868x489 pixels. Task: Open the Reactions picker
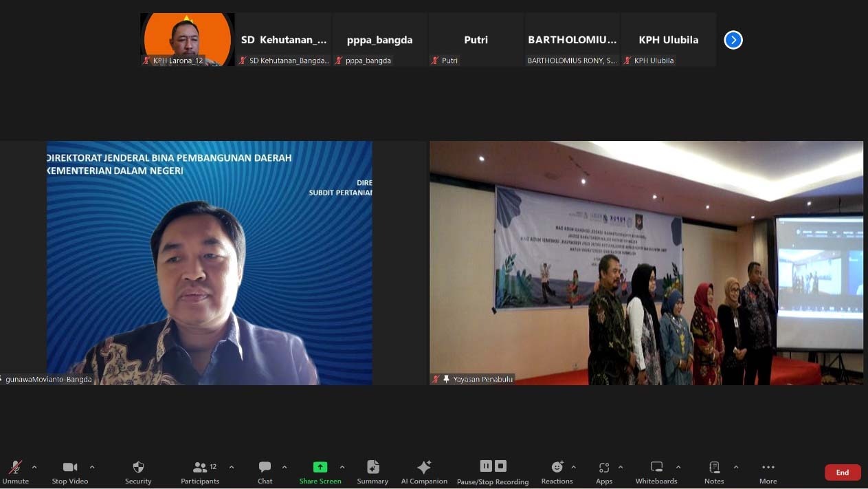[x=557, y=472]
